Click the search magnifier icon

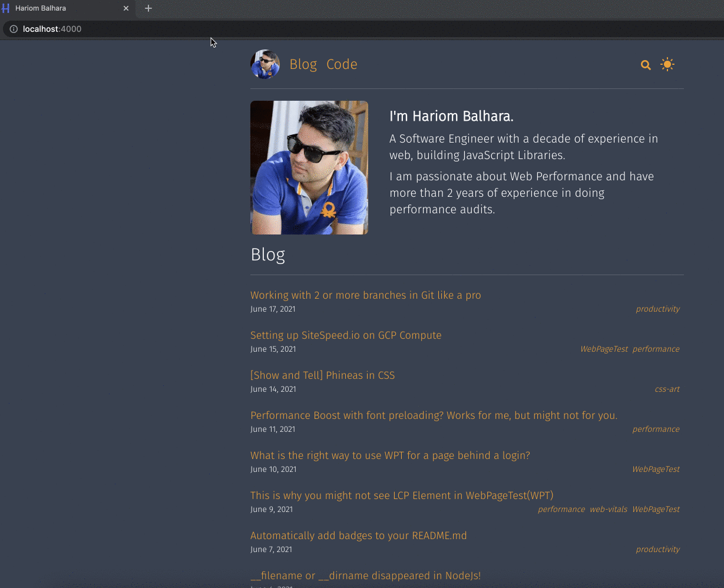click(646, 65)
